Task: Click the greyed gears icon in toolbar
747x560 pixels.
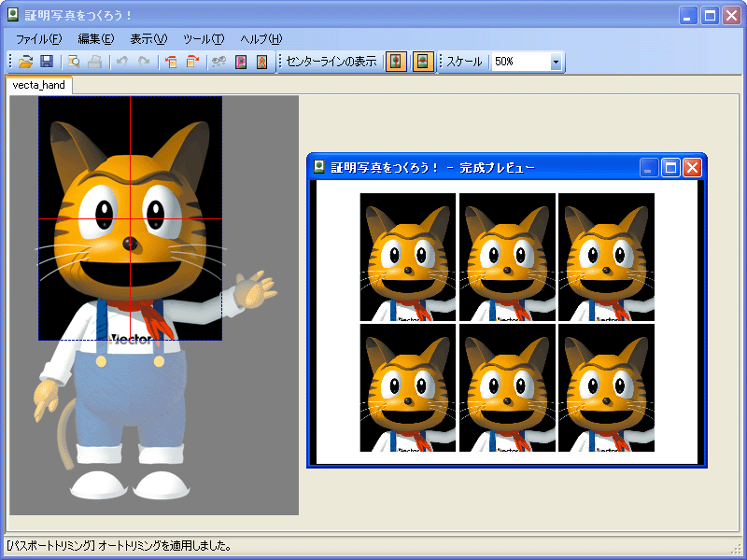Action: pos(218,62)
